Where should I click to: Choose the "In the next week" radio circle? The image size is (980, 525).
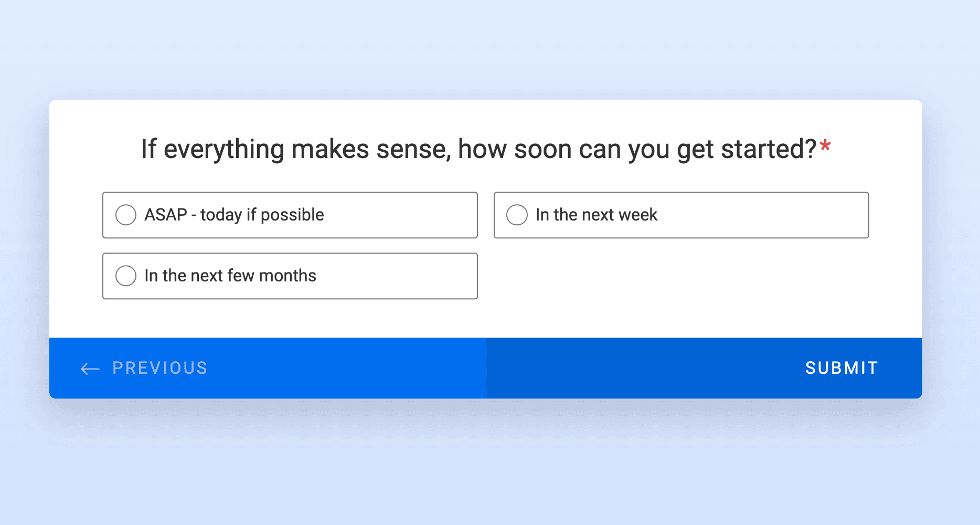pyautogui.click(x=517, y=215)
